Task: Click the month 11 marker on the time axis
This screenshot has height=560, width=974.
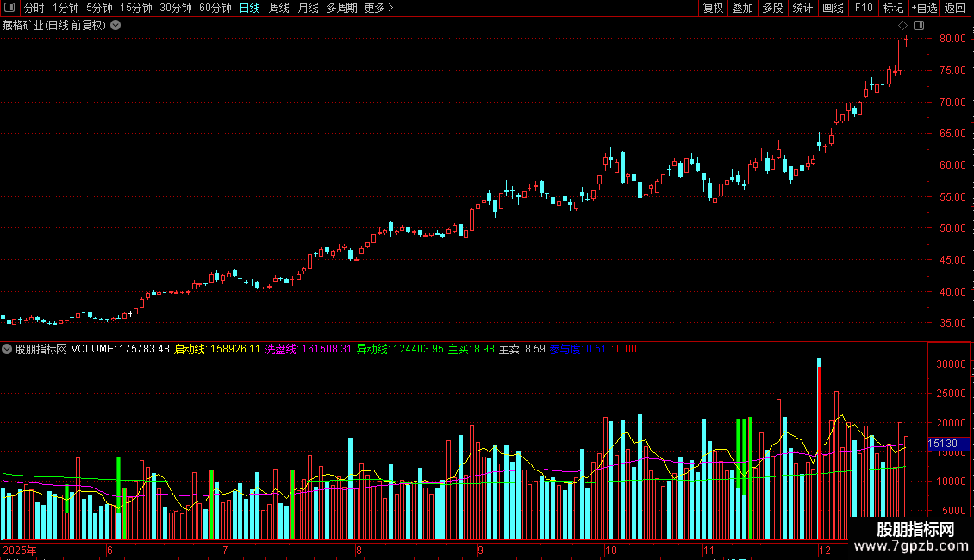Action: (x=709, y=550)
